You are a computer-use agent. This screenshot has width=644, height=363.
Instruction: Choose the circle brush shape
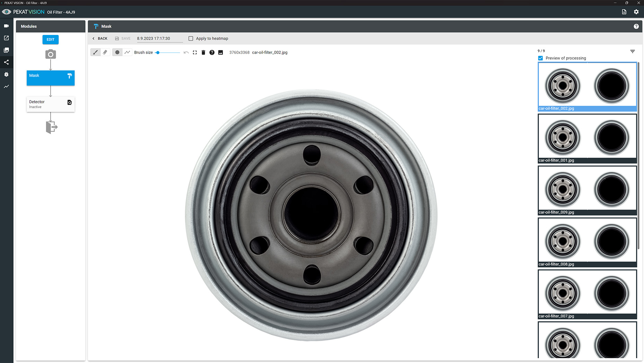pyautogui.click(x=117, y=52)
